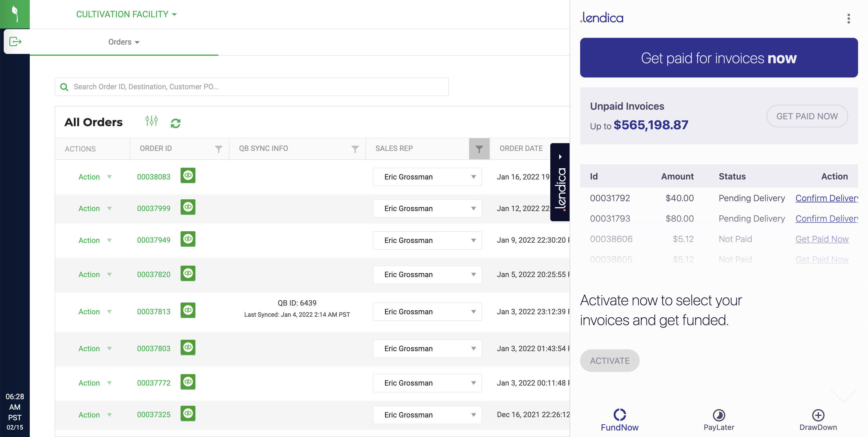Click the logout arrow sidebar icon
868x437 pixels.
[x=16, y=42]
